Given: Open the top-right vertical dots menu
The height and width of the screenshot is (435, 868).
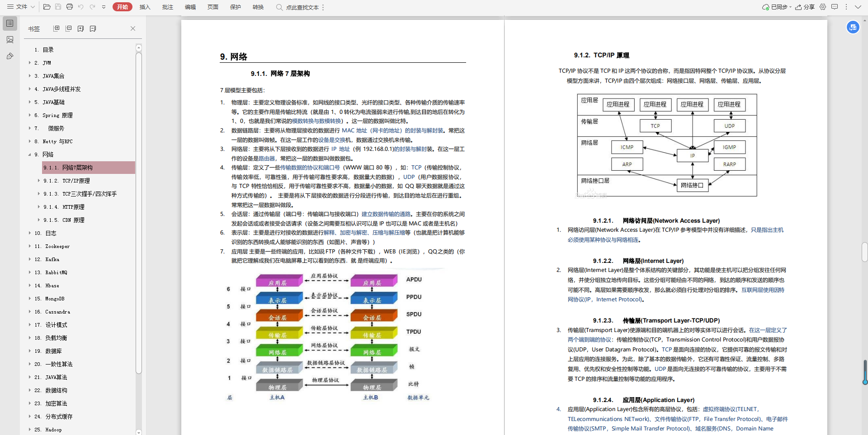Looking at the screenshot, I should (x=846, y=7).
